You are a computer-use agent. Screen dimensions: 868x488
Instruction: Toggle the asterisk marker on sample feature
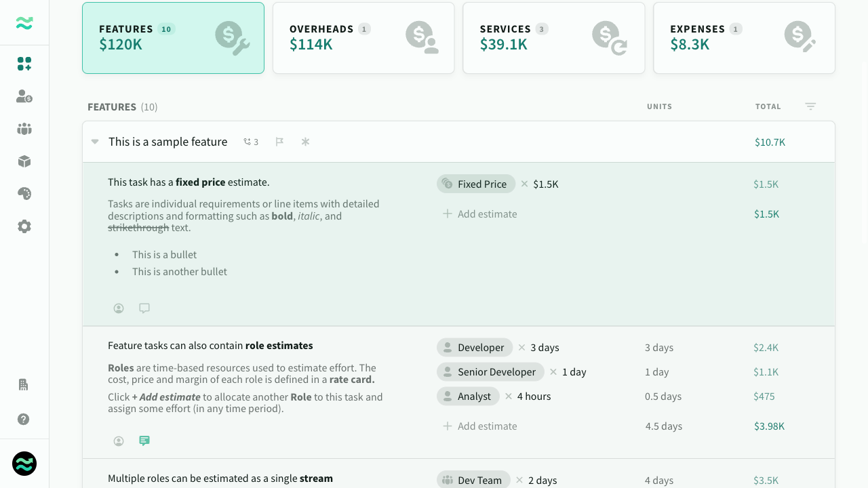305,142
